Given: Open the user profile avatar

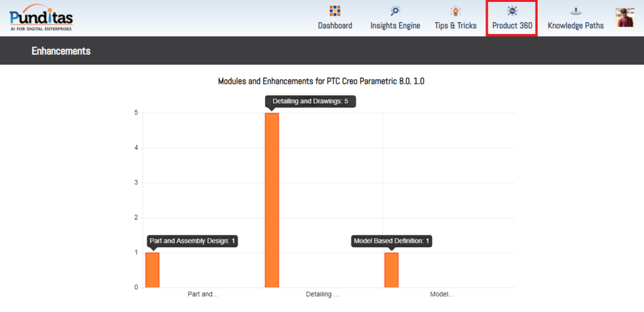Looking at the screenshot, I should point(624,18).
